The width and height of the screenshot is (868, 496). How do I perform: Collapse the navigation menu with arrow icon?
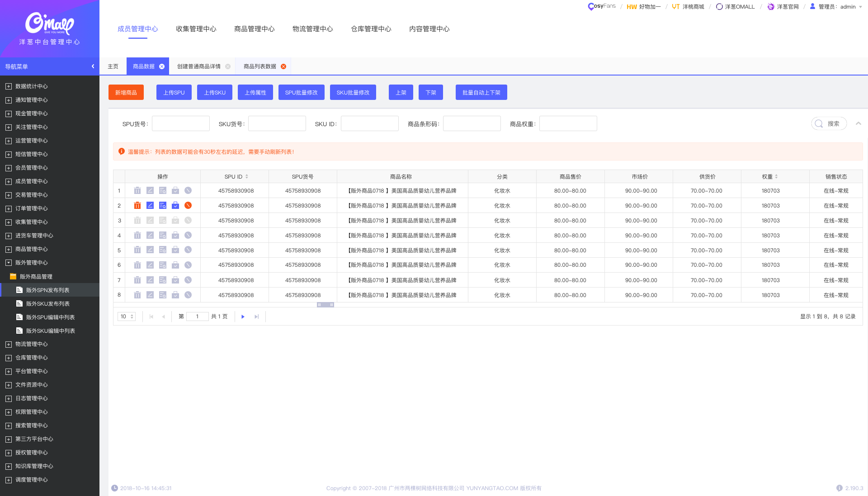coord(93,66)
